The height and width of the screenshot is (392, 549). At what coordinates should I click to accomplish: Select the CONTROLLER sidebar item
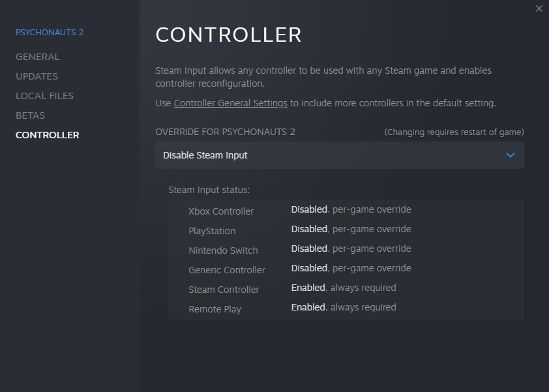(x=47, y=135)
